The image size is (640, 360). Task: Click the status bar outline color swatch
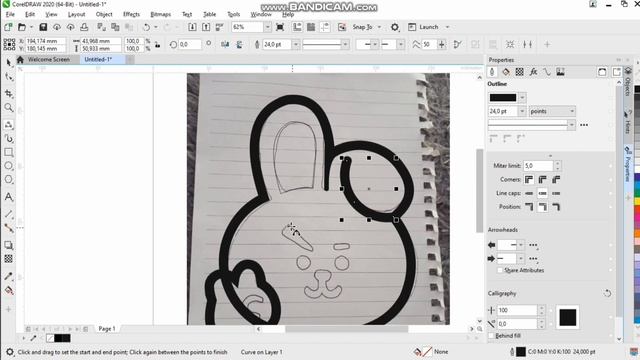pyautogui.click(x=521, y=351)
